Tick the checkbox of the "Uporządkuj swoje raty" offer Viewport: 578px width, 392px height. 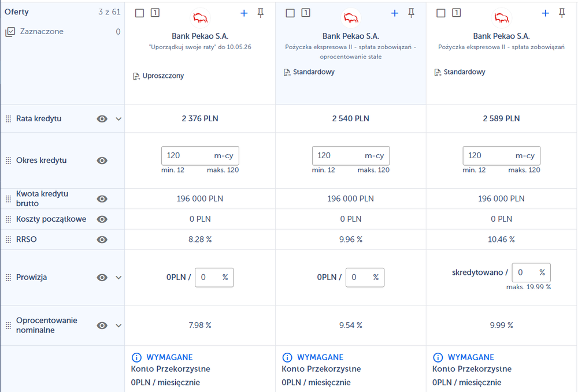[x=139, y=13]
